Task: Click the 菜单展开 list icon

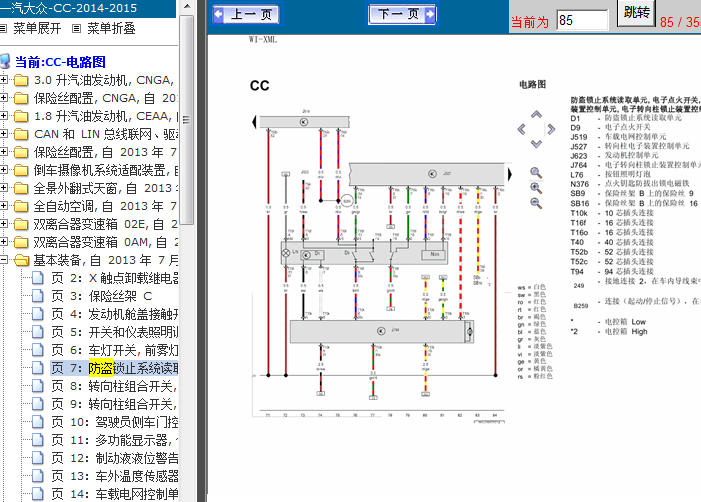Action: (3, 29)
